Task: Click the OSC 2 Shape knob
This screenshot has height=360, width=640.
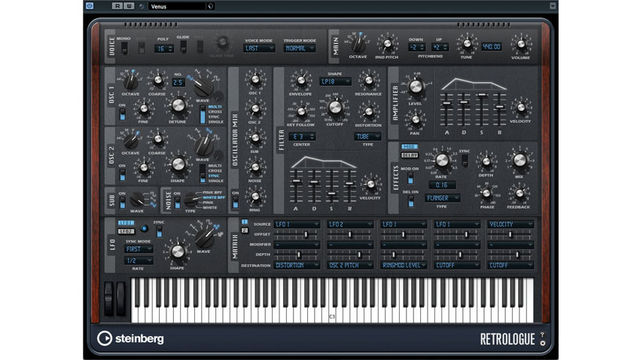Action: click(178, 165)
